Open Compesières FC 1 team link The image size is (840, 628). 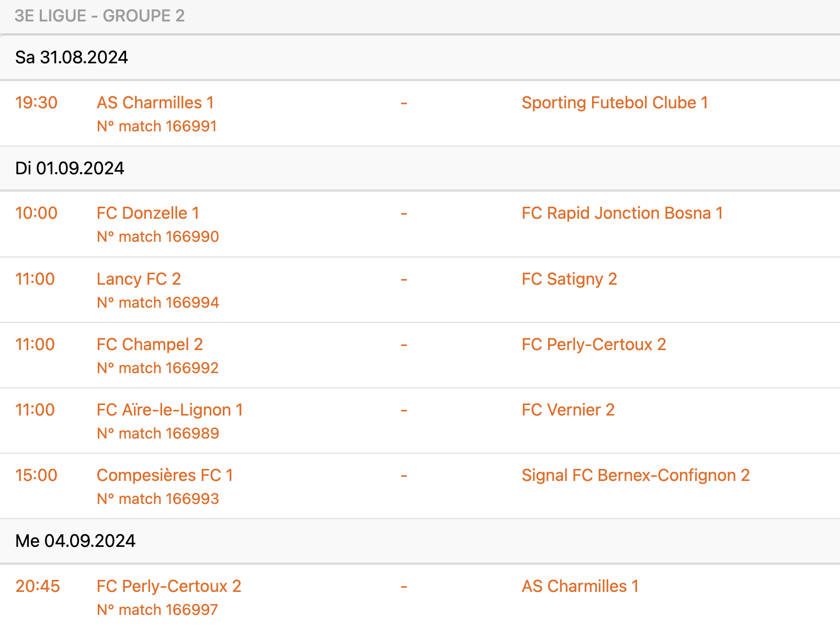click(165, 475)
